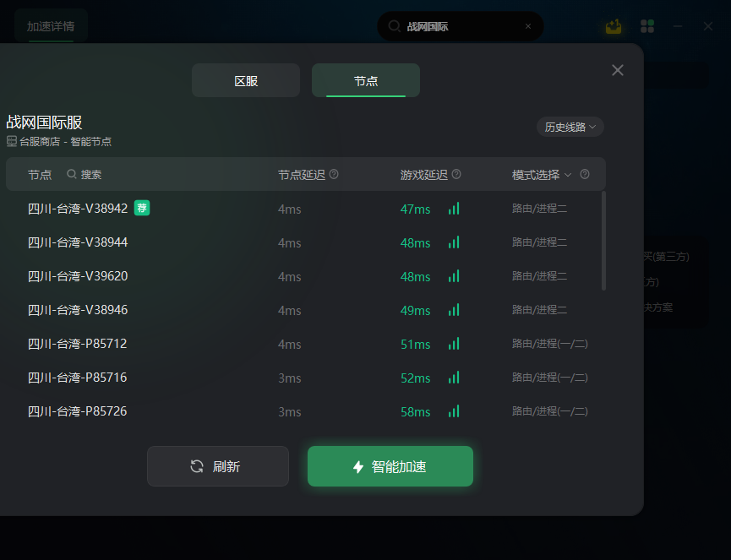
Task: Click the 台服商店 - 智能节点 label
Action: [x=65, y=142]
